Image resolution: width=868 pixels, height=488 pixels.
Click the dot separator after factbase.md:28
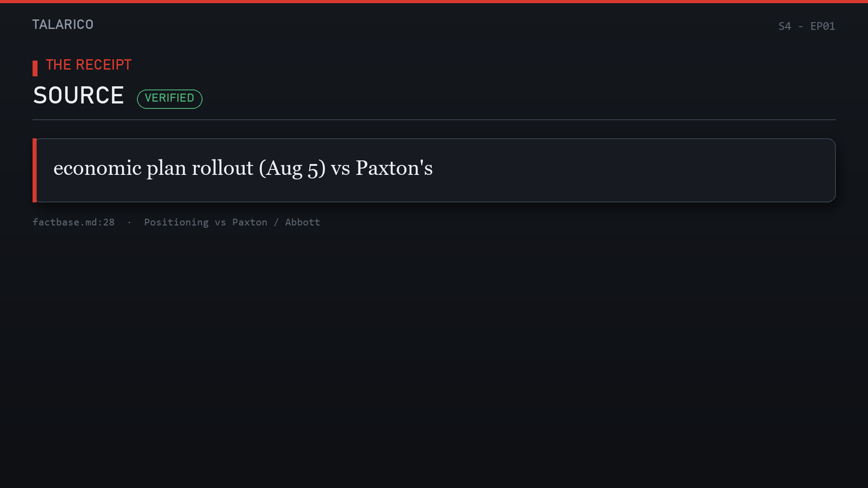click(129, 222)
